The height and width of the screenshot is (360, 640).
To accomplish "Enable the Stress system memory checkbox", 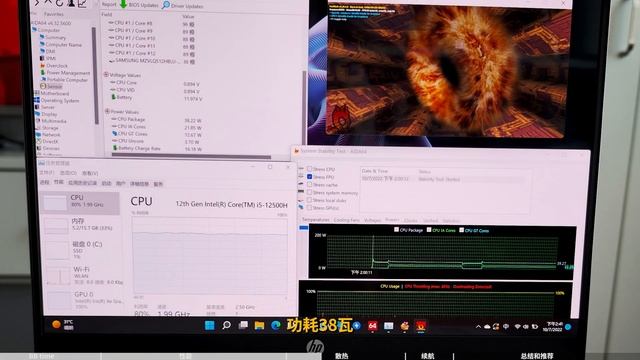I will [x=309, y=192].
